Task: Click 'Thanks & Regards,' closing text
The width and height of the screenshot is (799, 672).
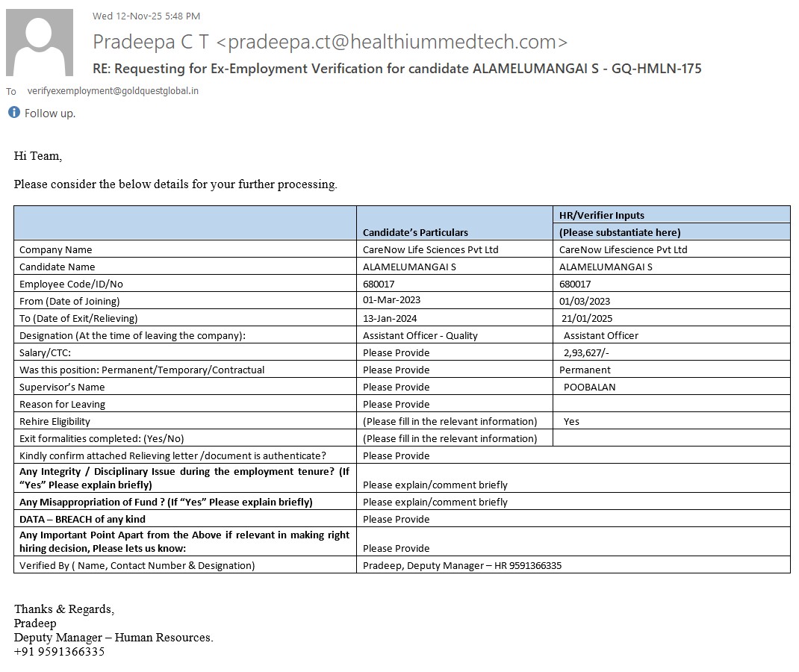Action: [64, 609]
